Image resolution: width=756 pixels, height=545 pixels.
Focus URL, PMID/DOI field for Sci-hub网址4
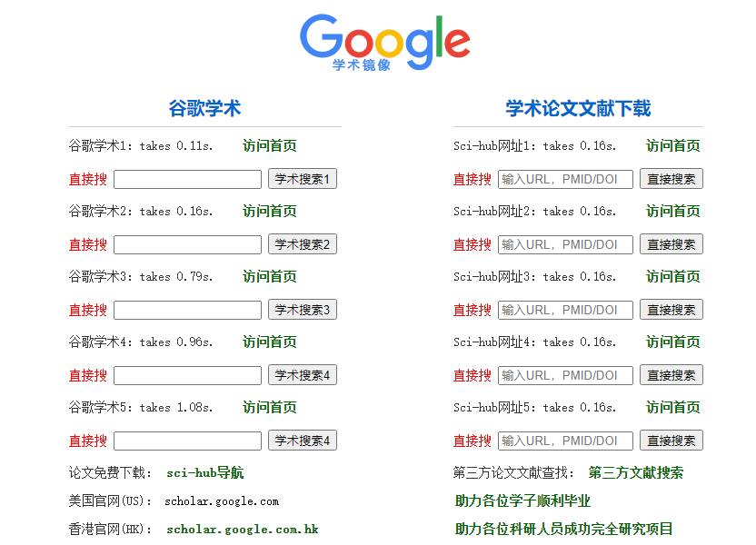pos(565,376)
